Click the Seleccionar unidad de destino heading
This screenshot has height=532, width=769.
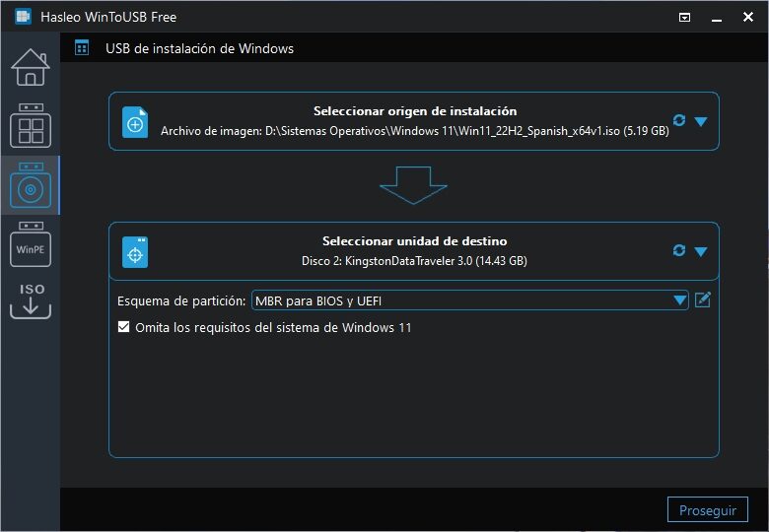[x=414, y=241]
